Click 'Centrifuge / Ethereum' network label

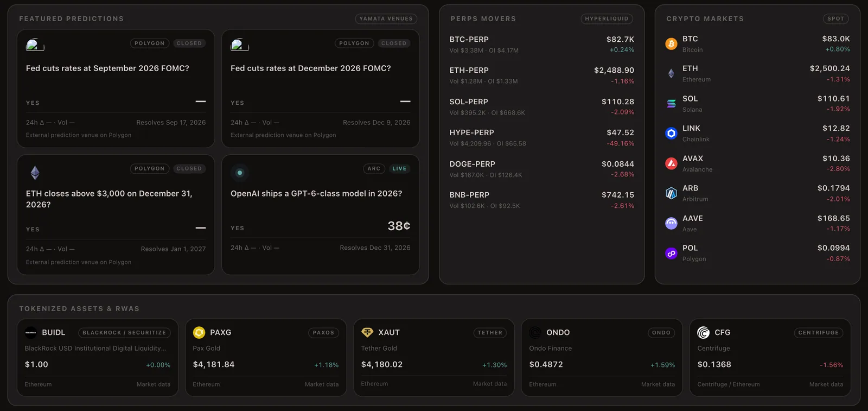pos(729,384)
